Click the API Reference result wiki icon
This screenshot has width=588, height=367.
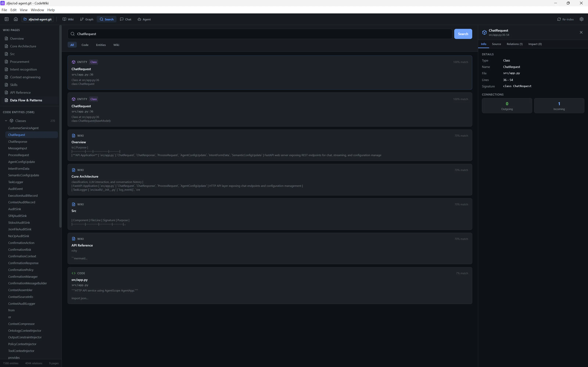coord(73,239)
